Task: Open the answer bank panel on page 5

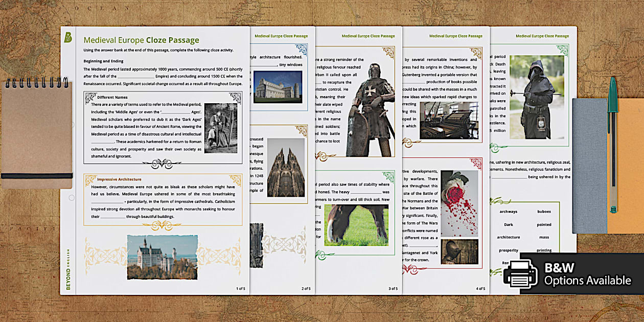Action: point(526,230)
